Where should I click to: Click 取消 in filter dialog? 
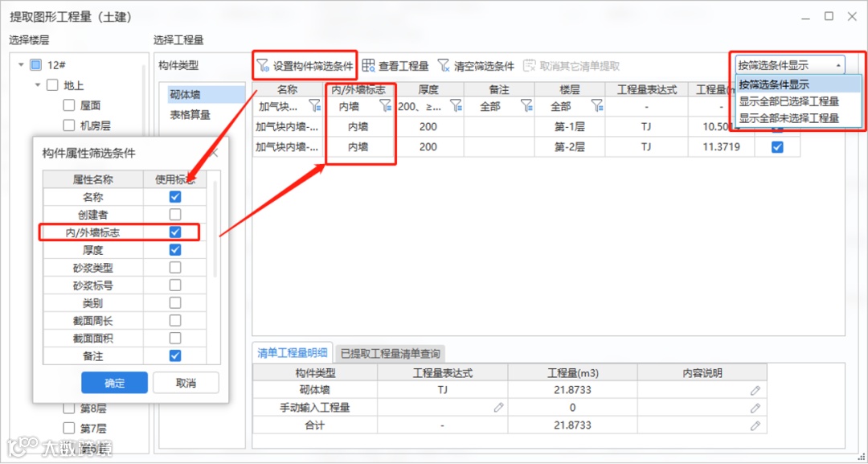[x=186, y=383]
